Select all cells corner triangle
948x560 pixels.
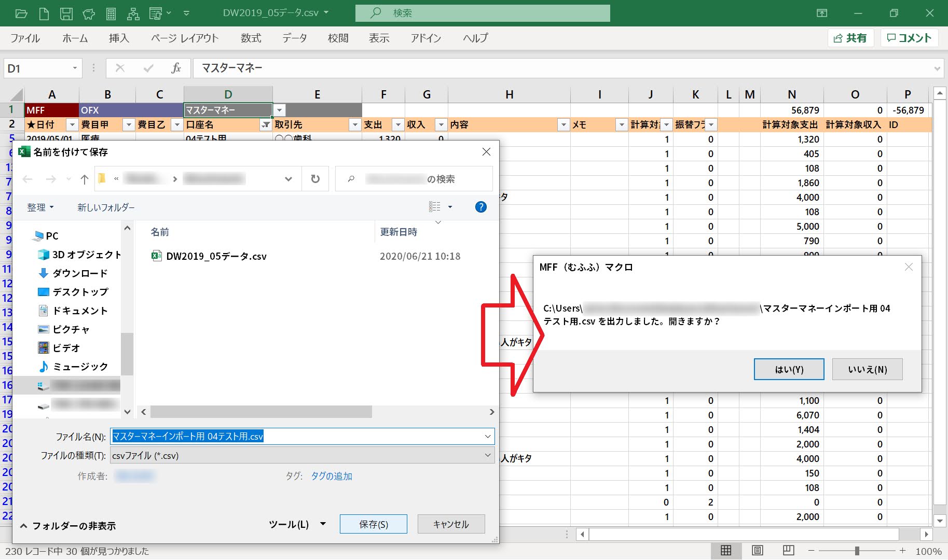(17, 94)
